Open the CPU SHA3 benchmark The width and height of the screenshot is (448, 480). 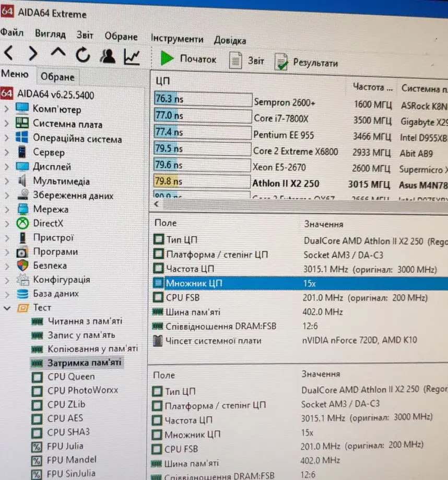point(61,432)
